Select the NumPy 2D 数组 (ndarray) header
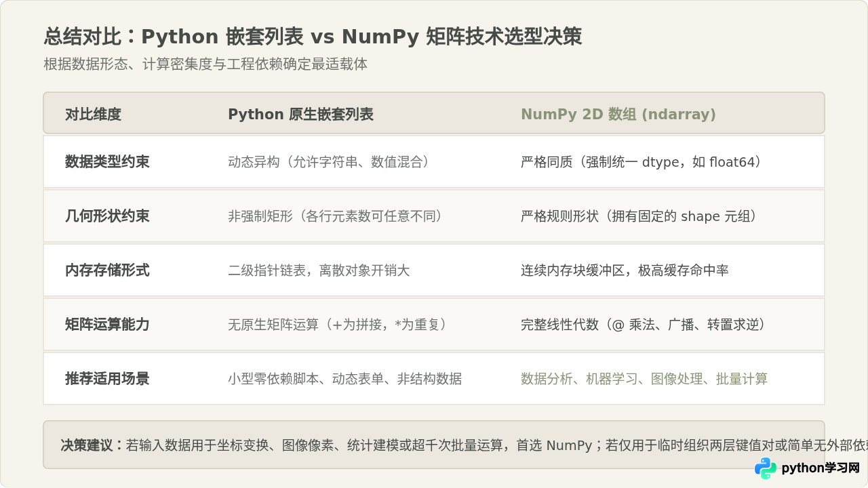 point(618,114)
